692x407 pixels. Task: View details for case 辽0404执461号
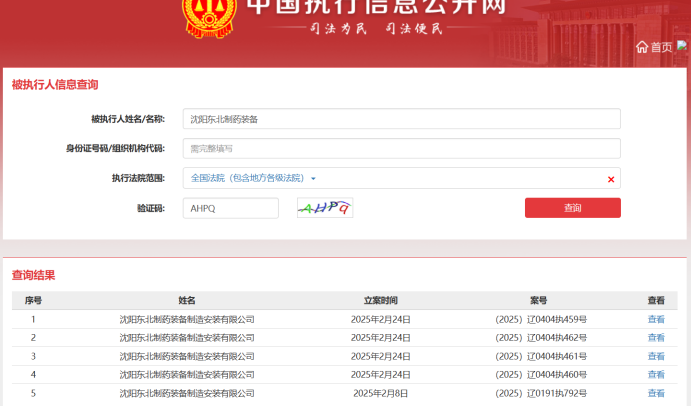click(656, 356)
